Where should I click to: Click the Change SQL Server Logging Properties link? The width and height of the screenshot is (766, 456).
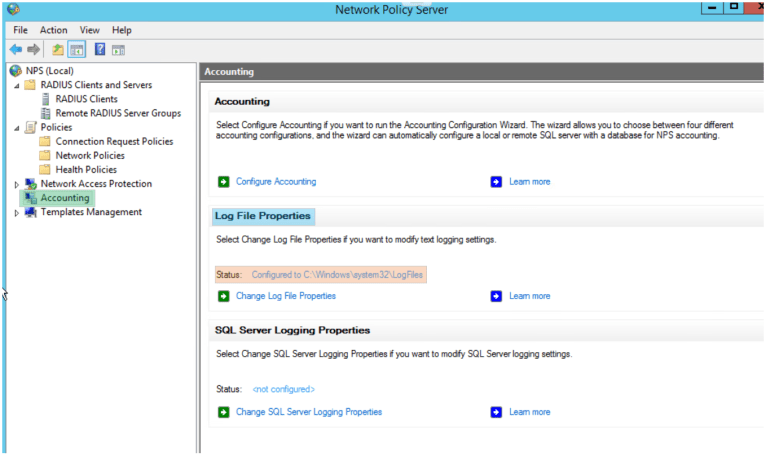(x=309, y=412)
